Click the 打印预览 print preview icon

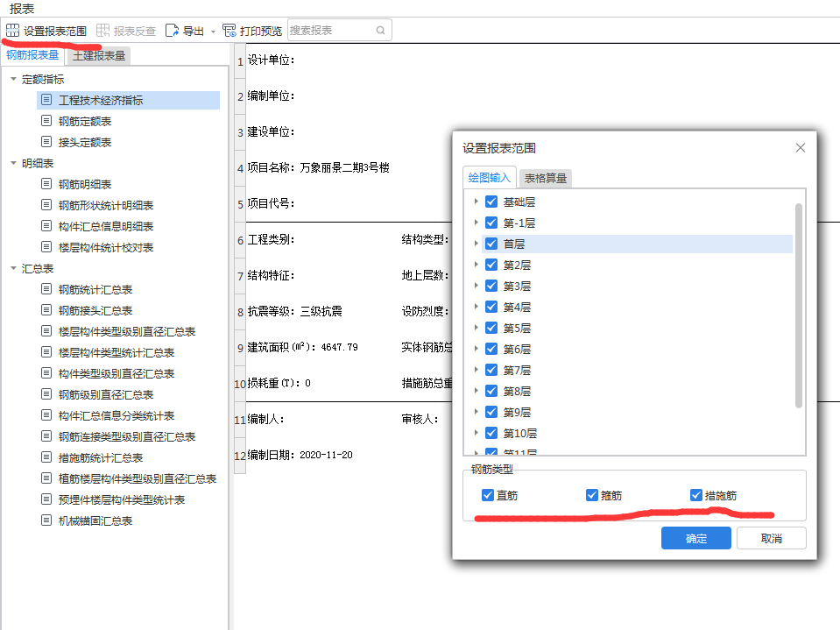pyautogui.click(x=229, y=31)
